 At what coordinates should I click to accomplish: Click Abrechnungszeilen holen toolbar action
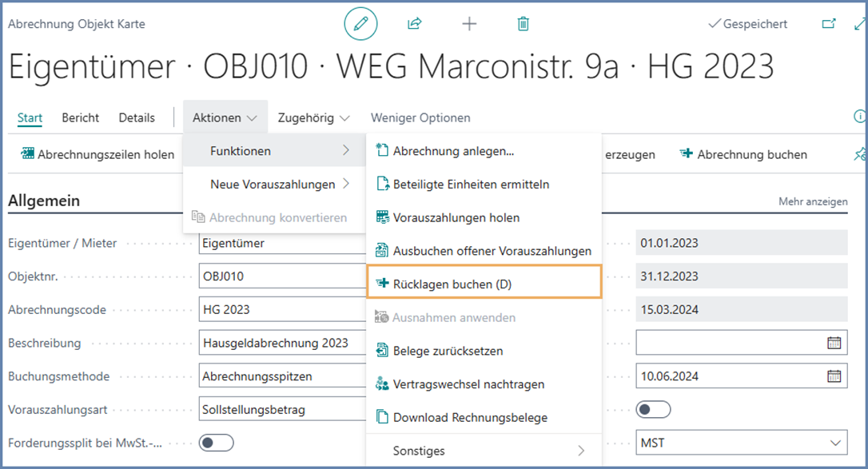[98, 154]
